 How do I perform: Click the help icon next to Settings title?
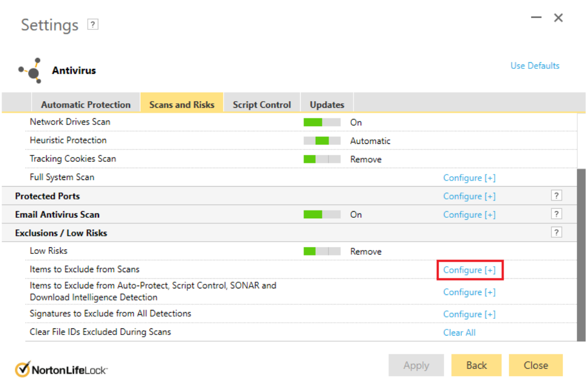[93, 24]
